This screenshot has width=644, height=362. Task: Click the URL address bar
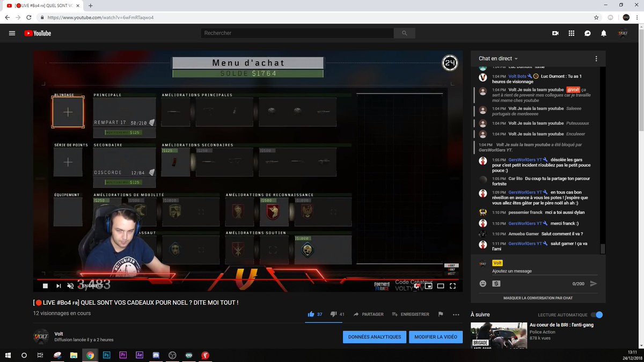coord(317,17)
